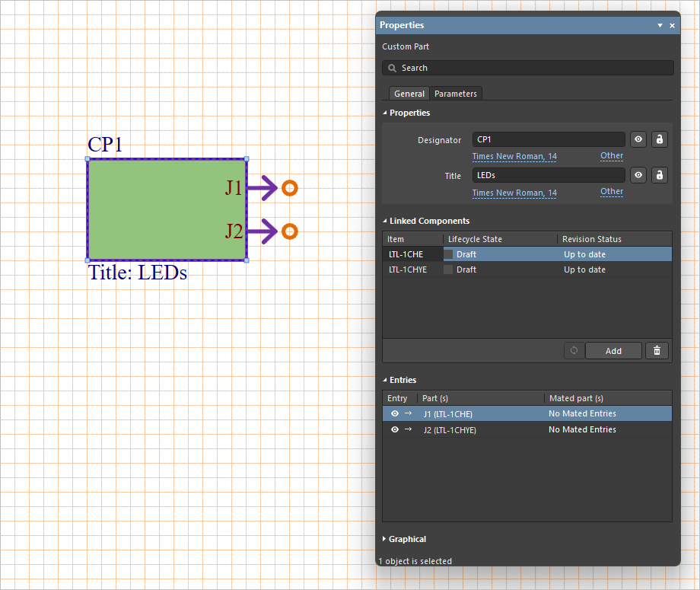700x590 pixels.
Task: Toggle Designator visibility eye icon
Action: coord(638,139)
